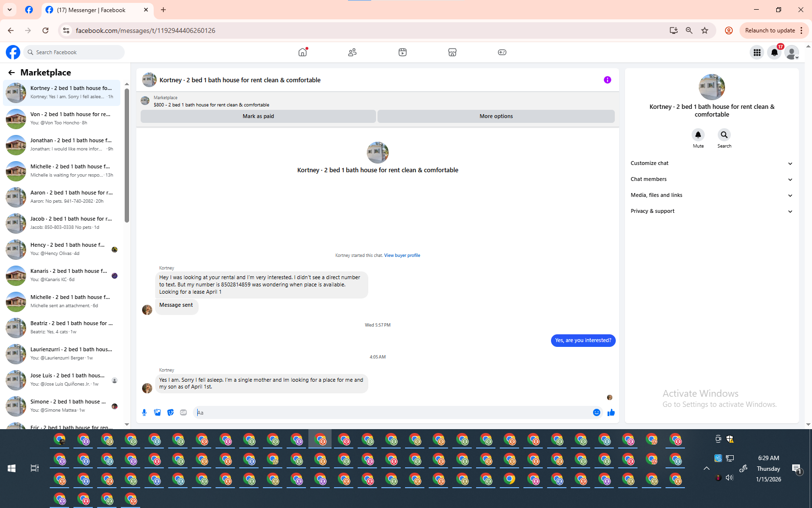
Task: Open Gaming icon in top navigation
Action: point(502,52)
